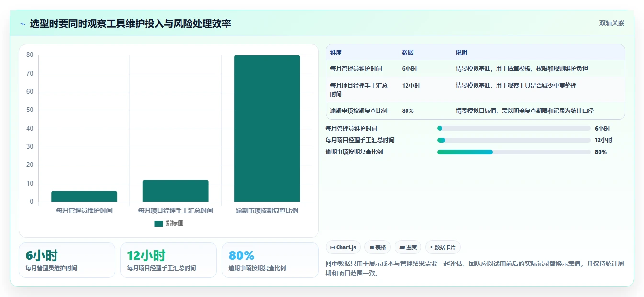Click the 12小时 value beside its progress bar
Image resolution: width=644 pixels, height=297 pixels.
[x=603, y=140]
